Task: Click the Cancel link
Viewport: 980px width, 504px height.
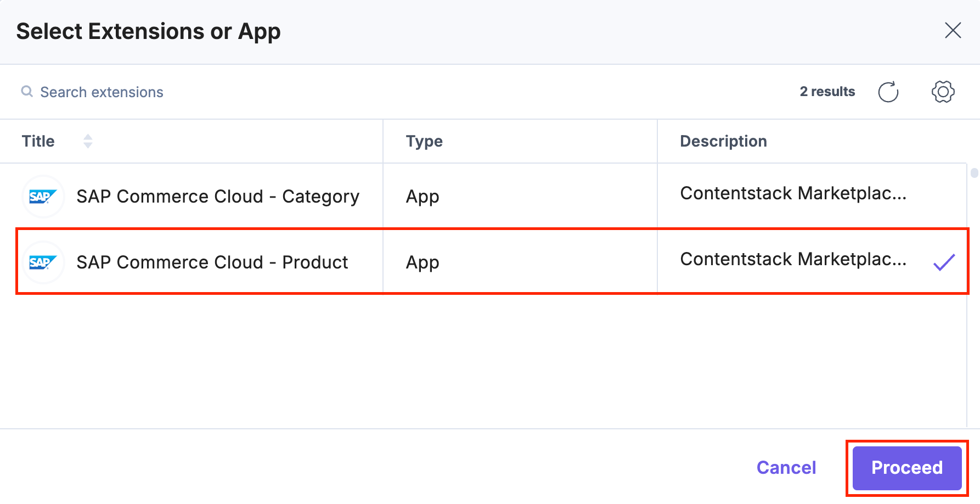Action: (x=786, y=467)
